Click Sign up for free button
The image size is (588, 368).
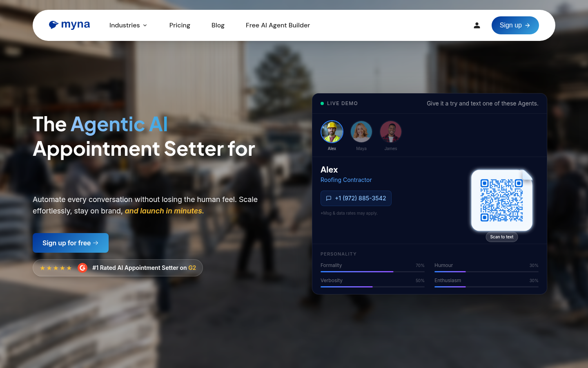tap(71, 243)
